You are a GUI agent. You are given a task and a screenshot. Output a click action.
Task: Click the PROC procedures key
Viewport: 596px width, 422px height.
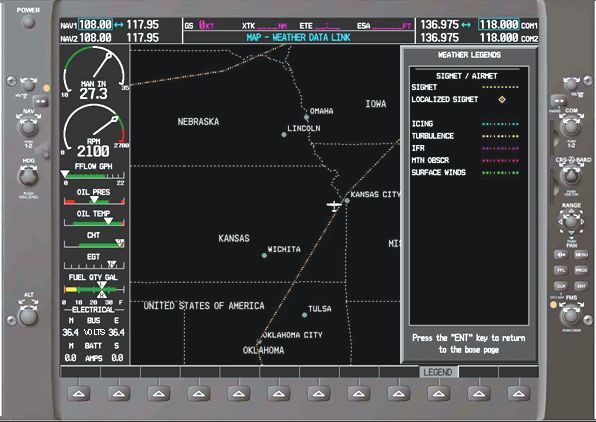pos(581,270)
